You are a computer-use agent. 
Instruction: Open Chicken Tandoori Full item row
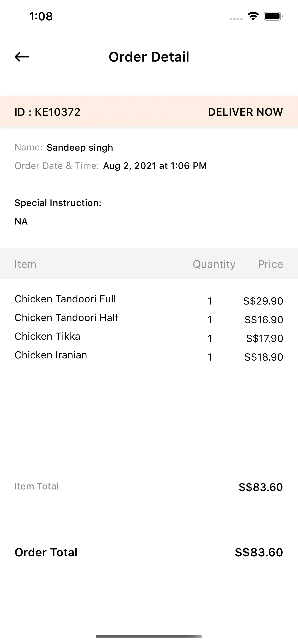click(149, 300)
